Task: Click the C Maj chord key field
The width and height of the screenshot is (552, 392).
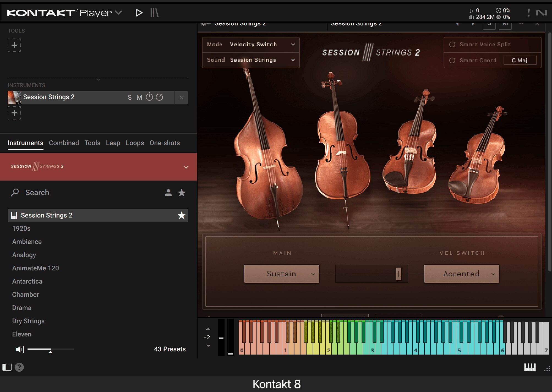Action: coord(520,60)
